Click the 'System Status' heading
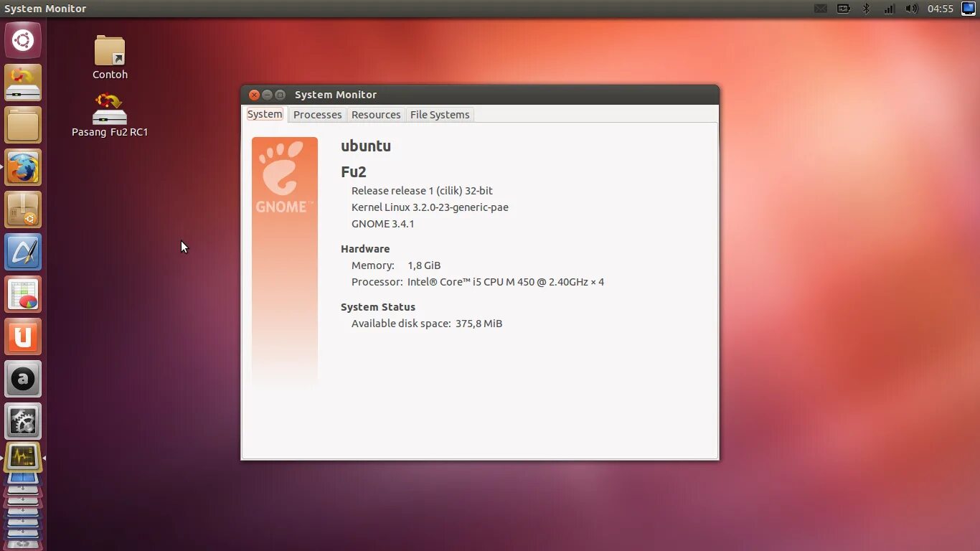 pyautogui.click(x=378, y=307)
